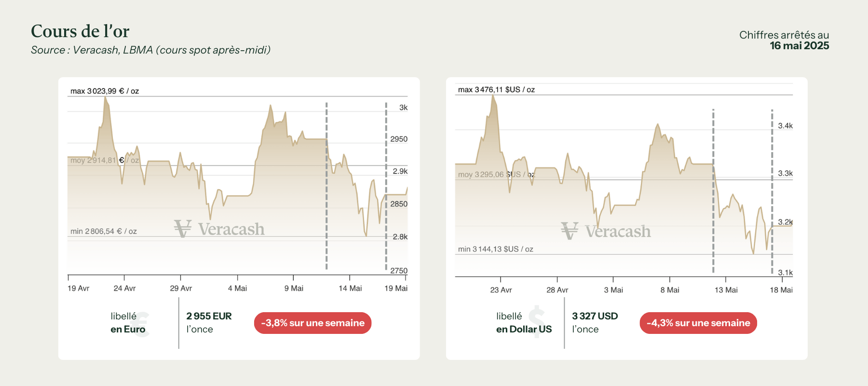Click the Chiffres arrêtés au label

pyautogui.click(x=784, y=35)
